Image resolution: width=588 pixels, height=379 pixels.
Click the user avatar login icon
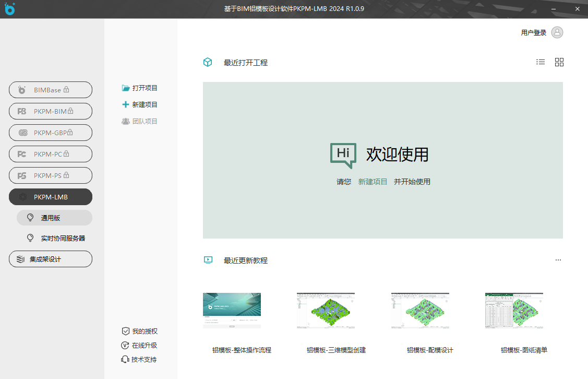(557, 32)
